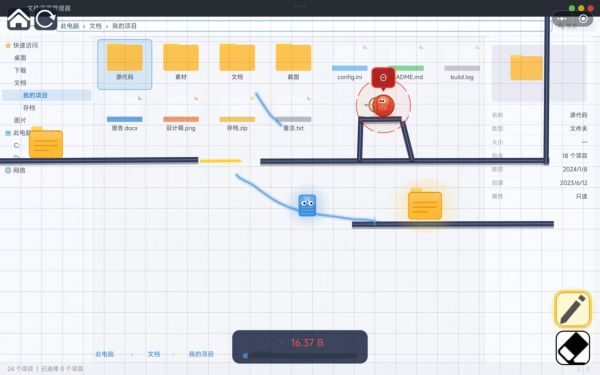Image resolution: width=600 pixels, height=375 pixels.
Task: Tap the glowing orange folder goal on lower platform
Action: pyautogui.click(x=425, y=204)
